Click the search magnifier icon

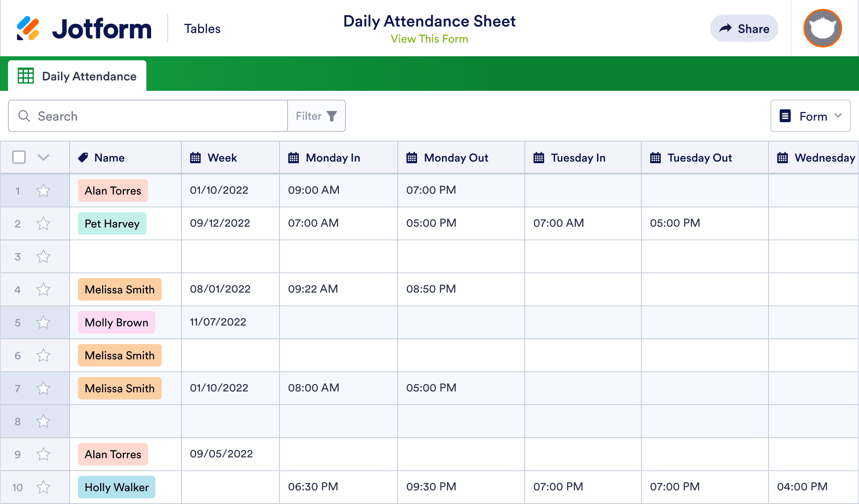(24, 116)
